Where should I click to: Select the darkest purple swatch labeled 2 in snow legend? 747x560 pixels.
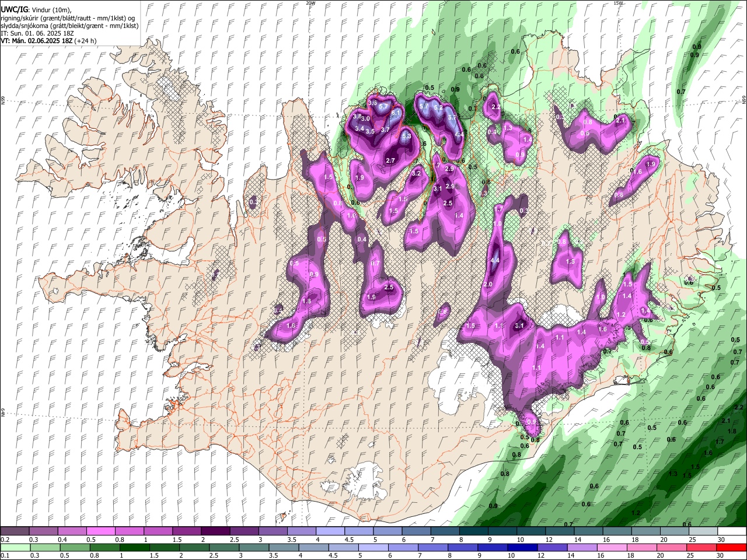[x=215, y=531]
